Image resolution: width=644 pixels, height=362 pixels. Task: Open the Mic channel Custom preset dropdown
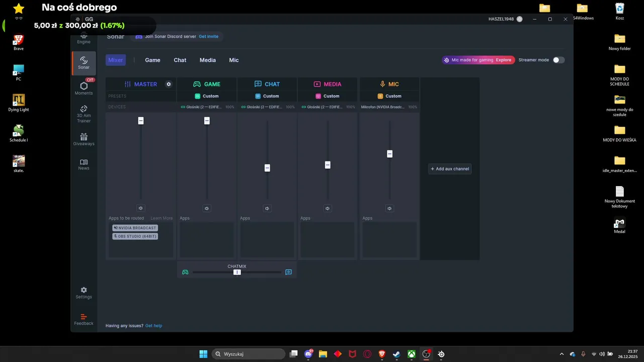pos(389,96)
